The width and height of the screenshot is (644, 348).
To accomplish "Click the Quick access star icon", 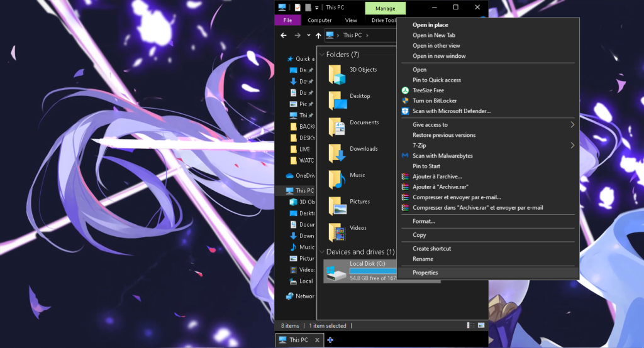I will pos(290,58).
